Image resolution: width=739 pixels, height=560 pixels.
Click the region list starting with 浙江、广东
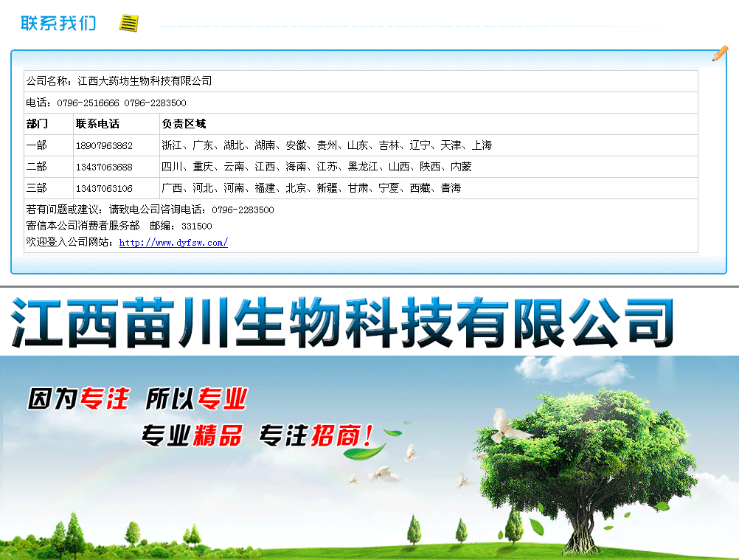pos(327,145)
